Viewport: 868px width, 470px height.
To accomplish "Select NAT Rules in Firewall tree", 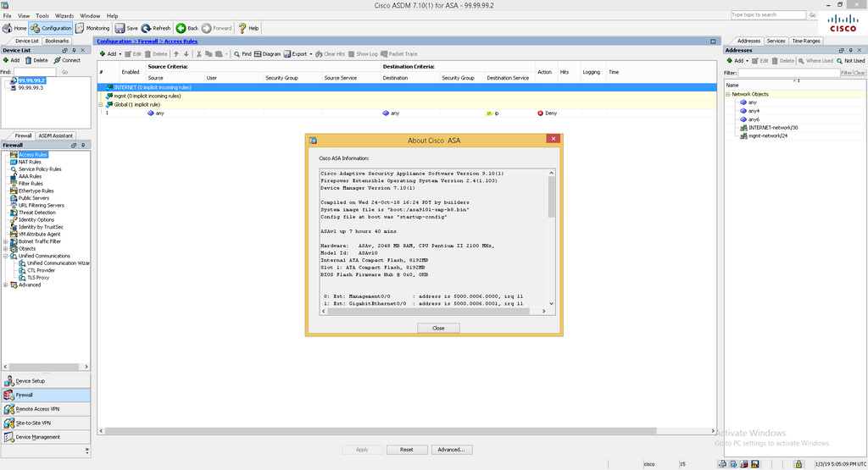I will pos(30,162).
